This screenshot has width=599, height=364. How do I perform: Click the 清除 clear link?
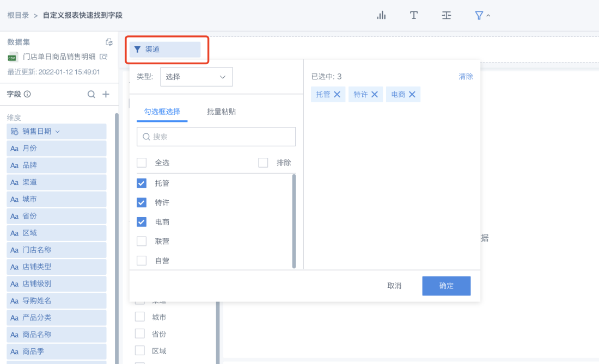pyautogui.click(x=466, y=77)
